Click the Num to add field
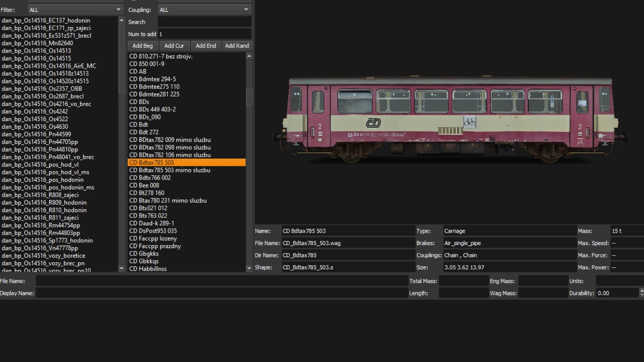This screenshot has height=362, width=644. tap(204, 34)
